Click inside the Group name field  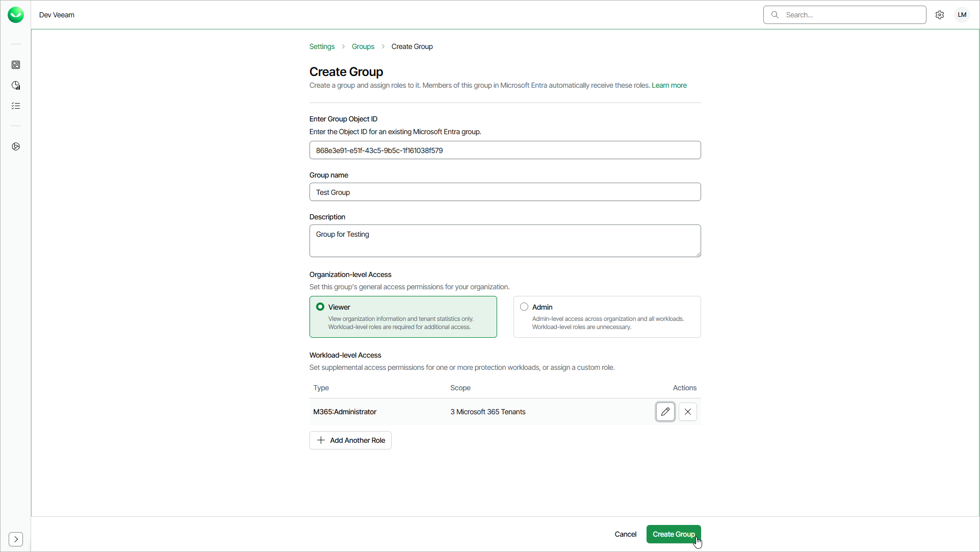click(505, 192)
